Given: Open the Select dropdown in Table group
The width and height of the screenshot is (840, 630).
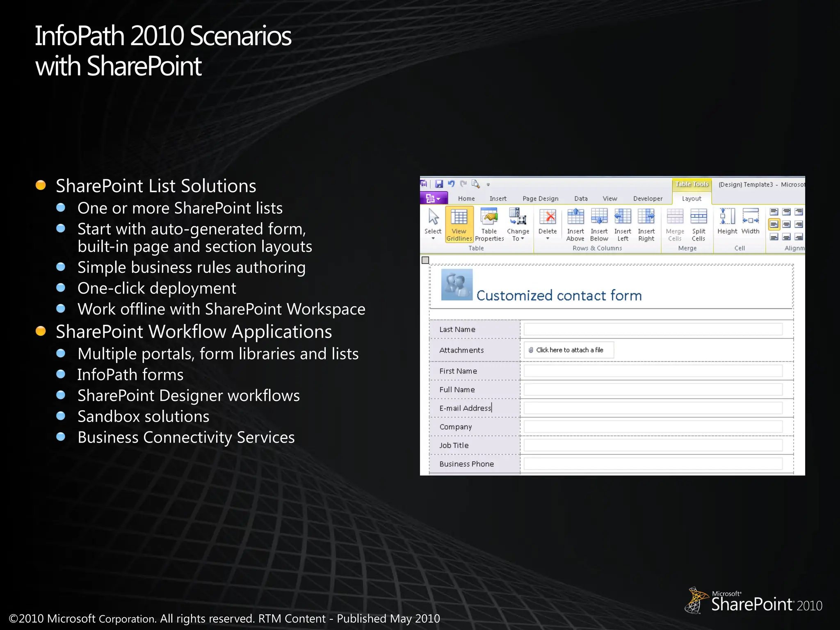Looking at the screenshot, I should (433, 224).
